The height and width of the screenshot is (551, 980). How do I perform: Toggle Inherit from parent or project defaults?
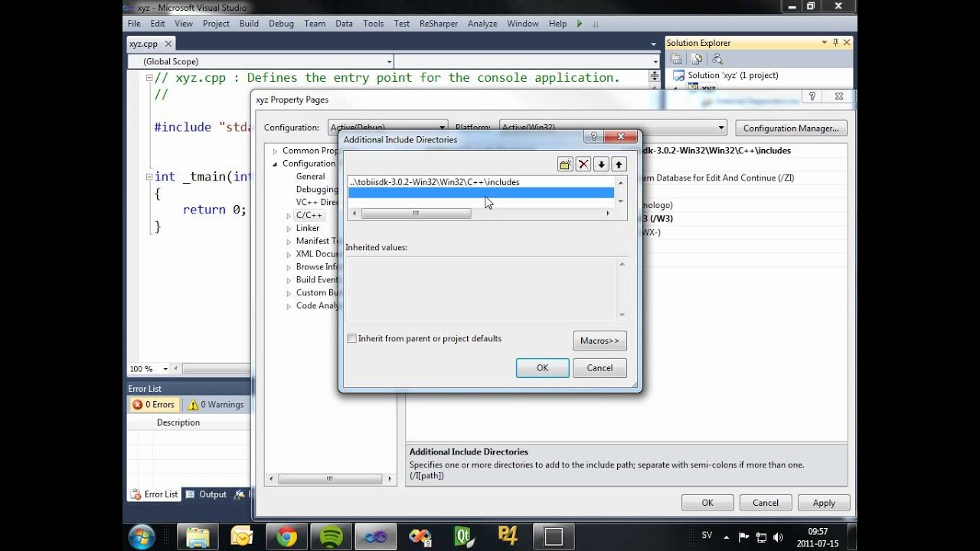pos(352,338)
